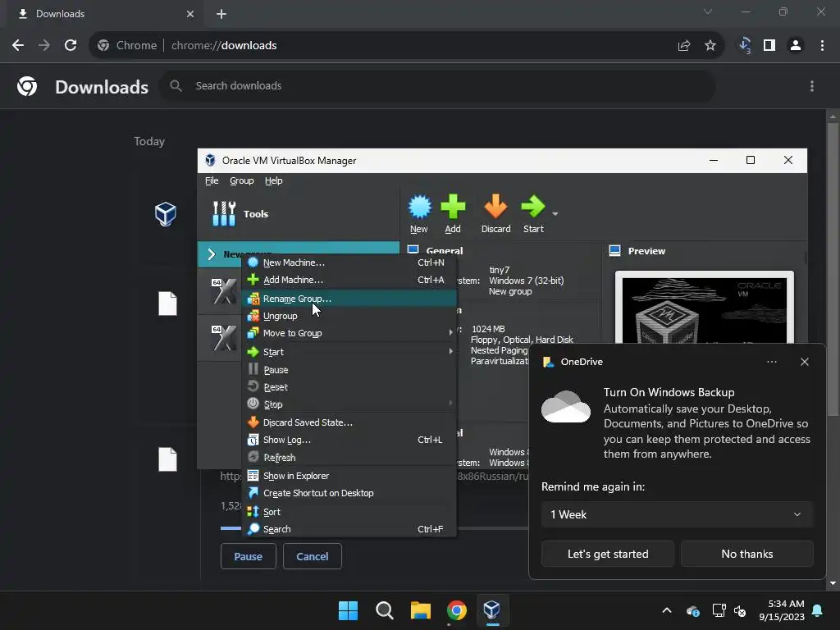Choose Sort from context menu
Screen dimensions: 840x630
349,512
